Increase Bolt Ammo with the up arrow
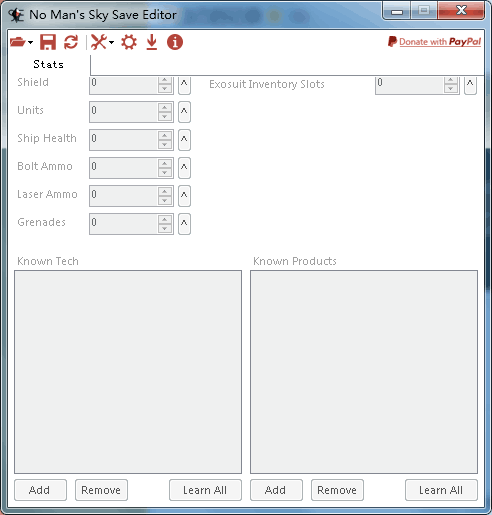This screenshot has width=492, height=515. [165, 164]
